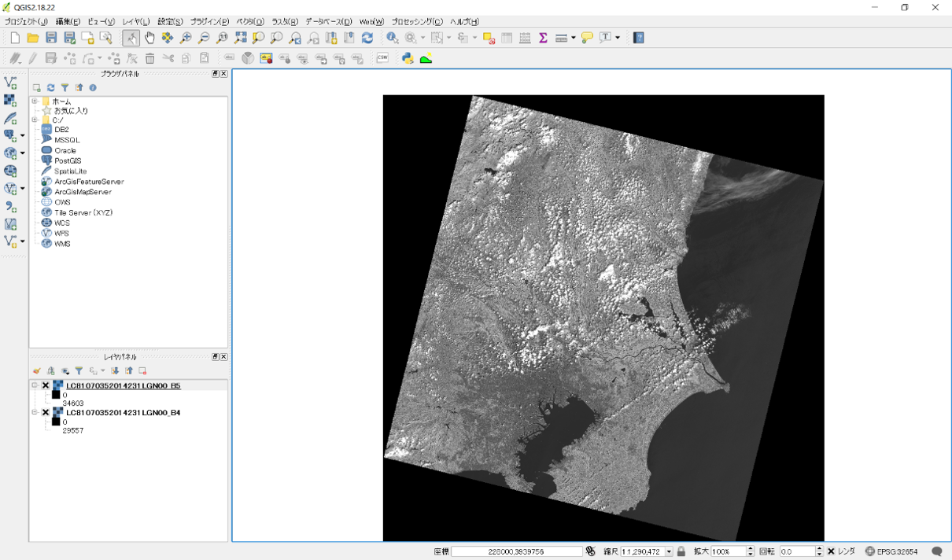Collapse the LC81070352014231LGN00_B5 layer legend
The height and width of the screenshot is (560, 952).
(x=35, y=386)
